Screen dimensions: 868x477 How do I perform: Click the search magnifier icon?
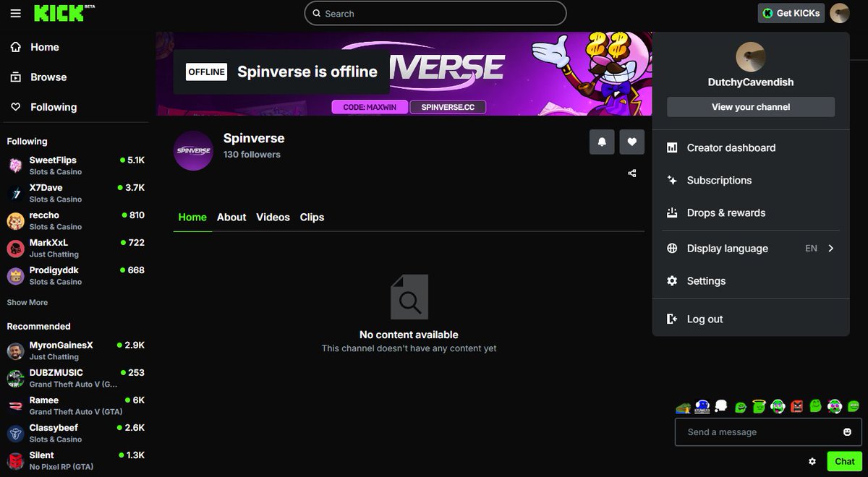[x=316, y=14]
